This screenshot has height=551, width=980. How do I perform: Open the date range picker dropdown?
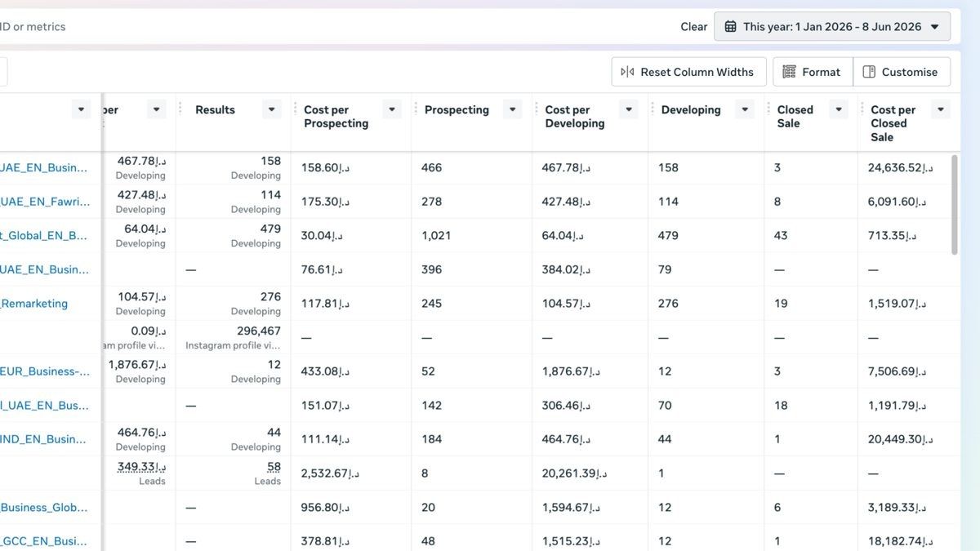831,26
